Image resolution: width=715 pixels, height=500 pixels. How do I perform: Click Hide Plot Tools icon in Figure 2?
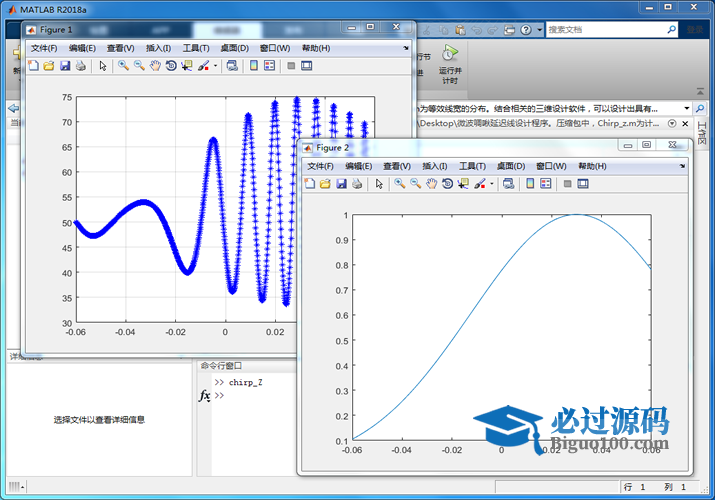tap(567, 184)
